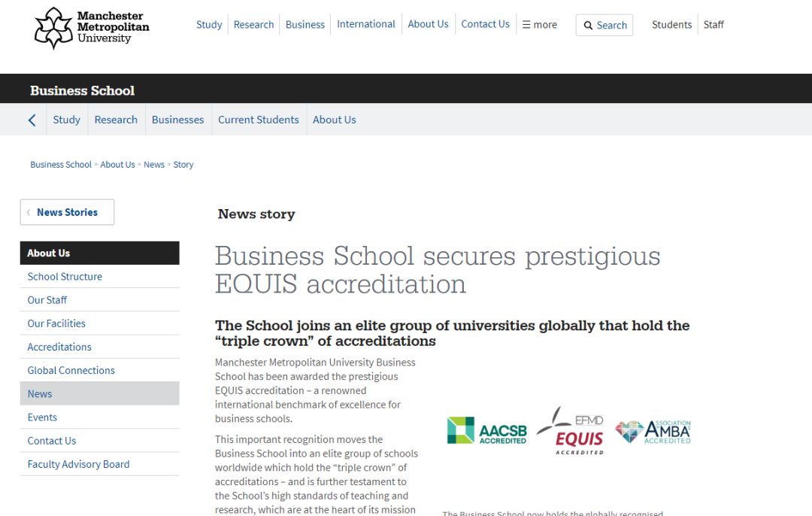Image resolution: width=812 pixels, height=516 pixels.
Task: Open Global Connections in the sidebar
Action: (x=71, y=370)
